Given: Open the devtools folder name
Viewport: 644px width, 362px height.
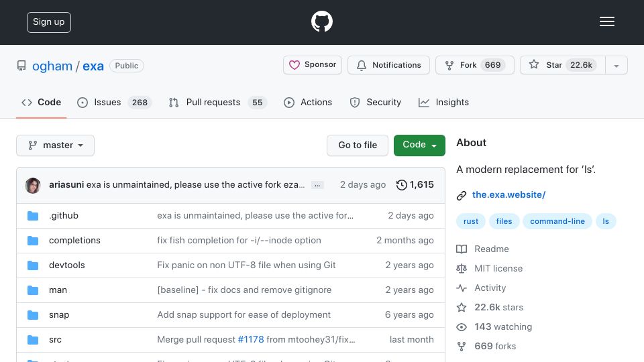Looking at the screenshot, I should (x=67, y=265).
